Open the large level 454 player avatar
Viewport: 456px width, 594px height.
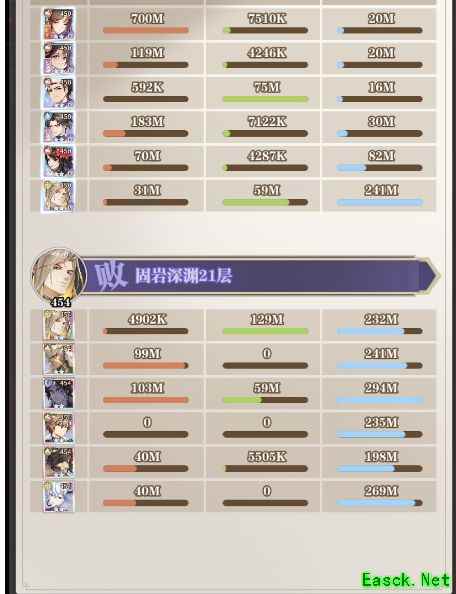point(59,276)
